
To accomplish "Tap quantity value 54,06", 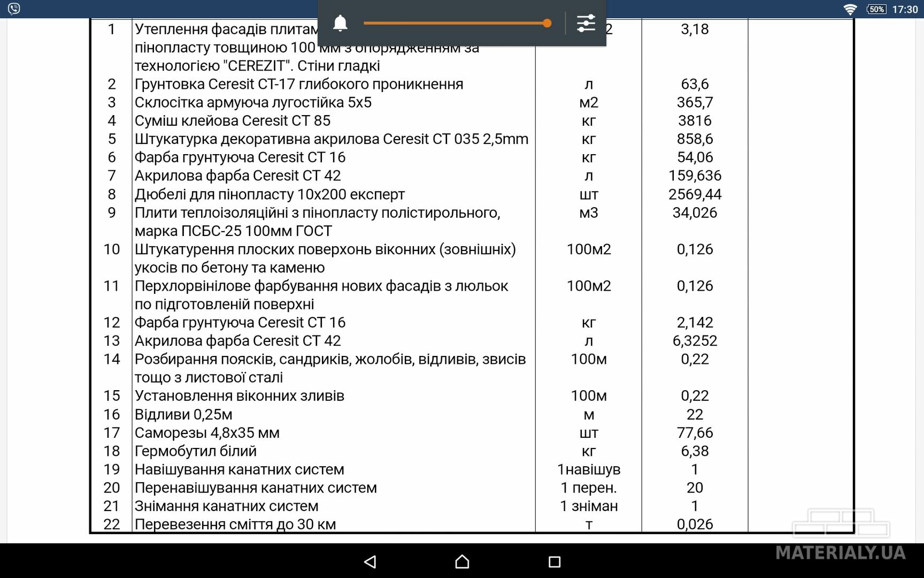I will click(695, 157).
